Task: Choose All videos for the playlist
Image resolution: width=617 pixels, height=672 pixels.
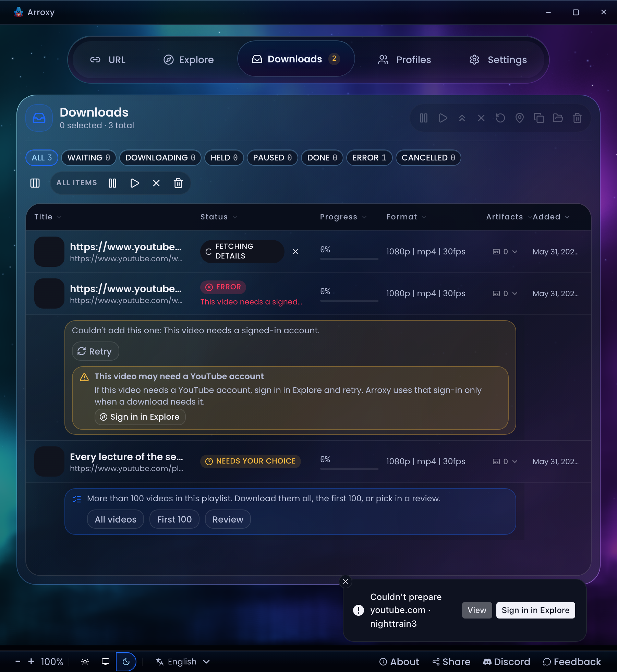Action: coord(116,519)
